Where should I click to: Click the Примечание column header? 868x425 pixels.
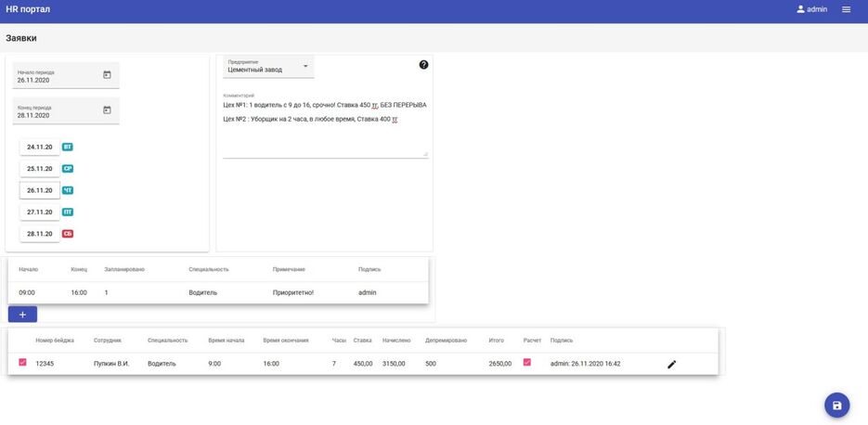click(x=289, y=269)
